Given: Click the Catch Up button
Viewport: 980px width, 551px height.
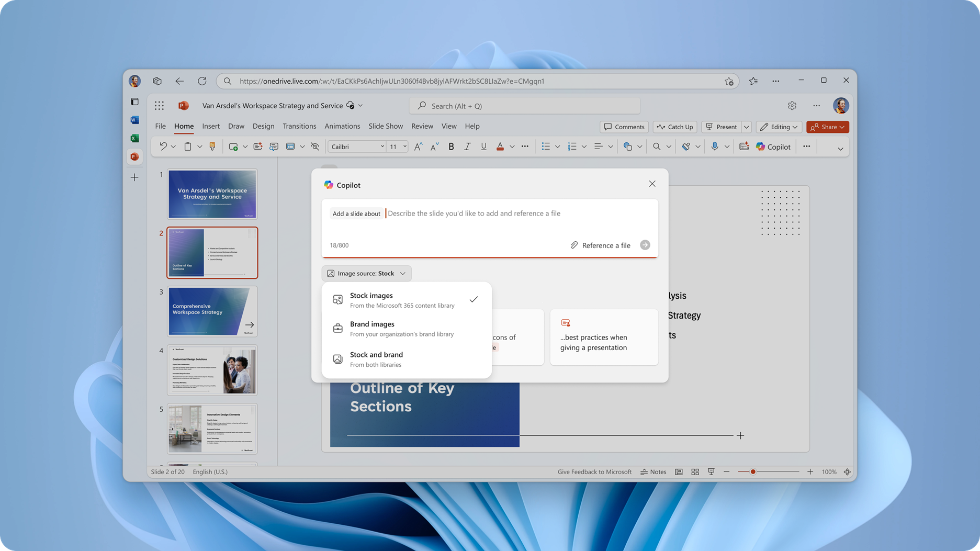Looking at the screenshot, I should pos(675,127).
